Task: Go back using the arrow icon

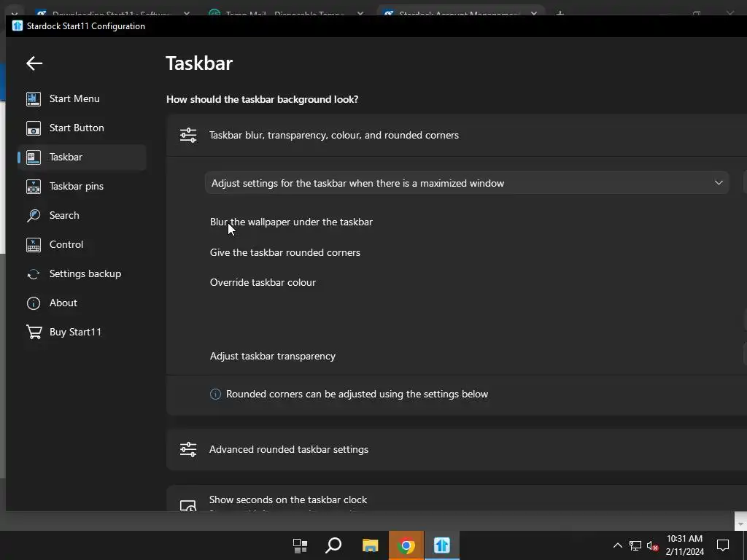Action: (34, 63)
